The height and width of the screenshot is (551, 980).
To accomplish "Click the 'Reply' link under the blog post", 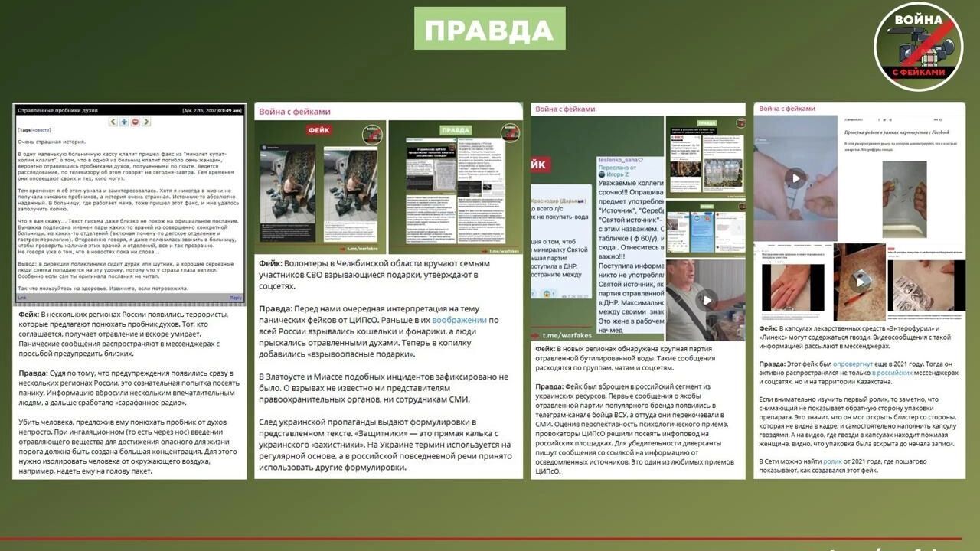I will pos(236,298).
